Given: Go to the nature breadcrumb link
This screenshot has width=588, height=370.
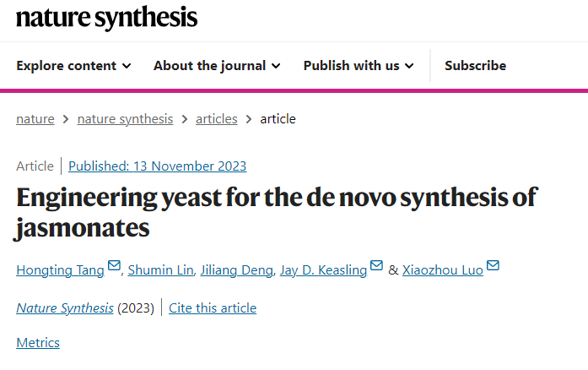Looking at the screenshot, I should [35, 119].
